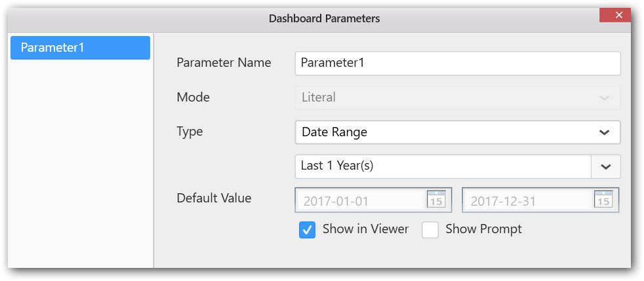644x281 pixels.
Task: Click the Default Value label
Action: pos(214,198)
